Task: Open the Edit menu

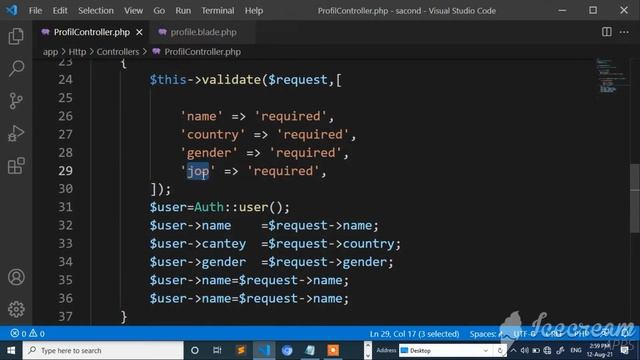Action: click(60, 11)
